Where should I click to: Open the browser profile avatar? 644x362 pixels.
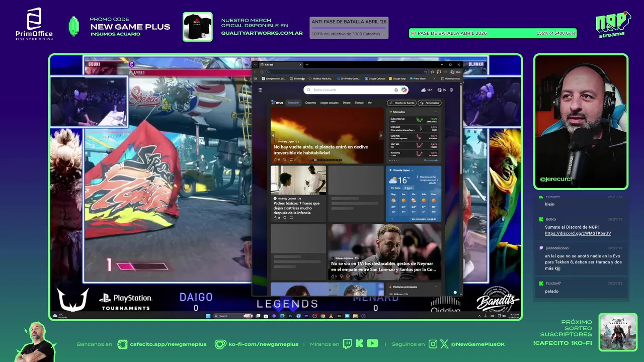439,72
